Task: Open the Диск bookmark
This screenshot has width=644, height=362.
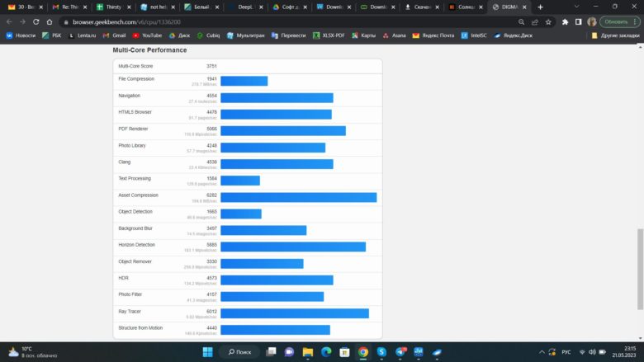Action: click(x=179, y=35)
